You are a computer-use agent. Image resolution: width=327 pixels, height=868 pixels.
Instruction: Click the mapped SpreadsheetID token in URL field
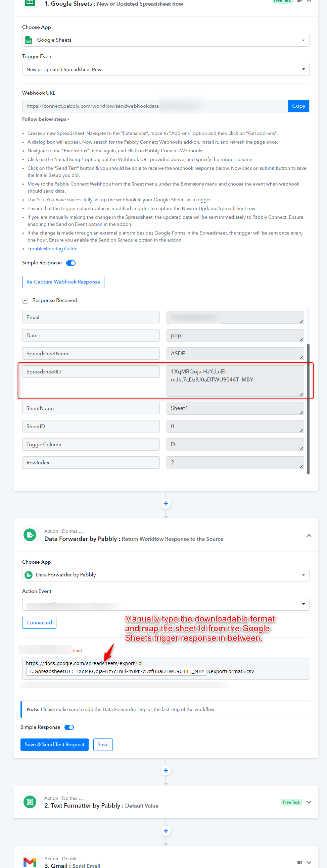click(116, 671)
